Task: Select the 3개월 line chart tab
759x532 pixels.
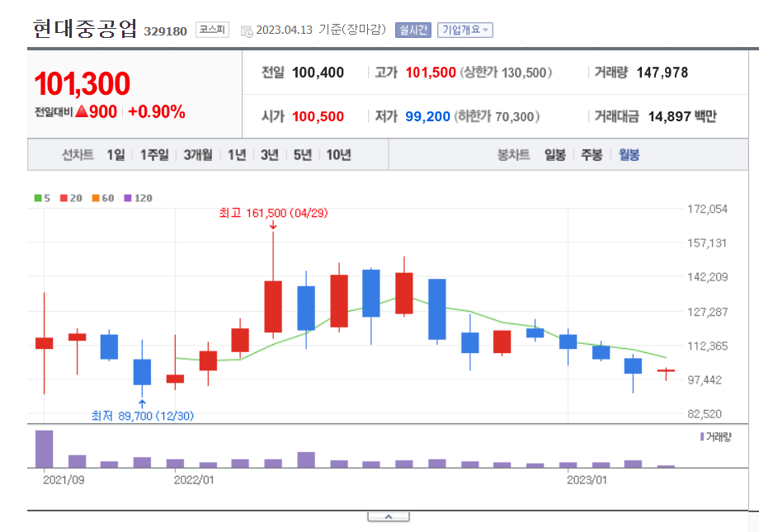Action: tap(198, 155)
